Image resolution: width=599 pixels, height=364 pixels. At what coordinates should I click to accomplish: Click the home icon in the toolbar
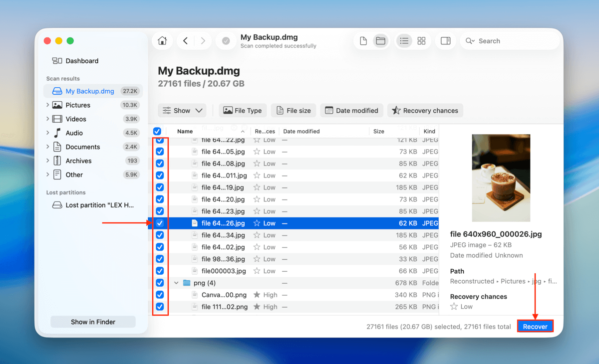click(162, 40)
